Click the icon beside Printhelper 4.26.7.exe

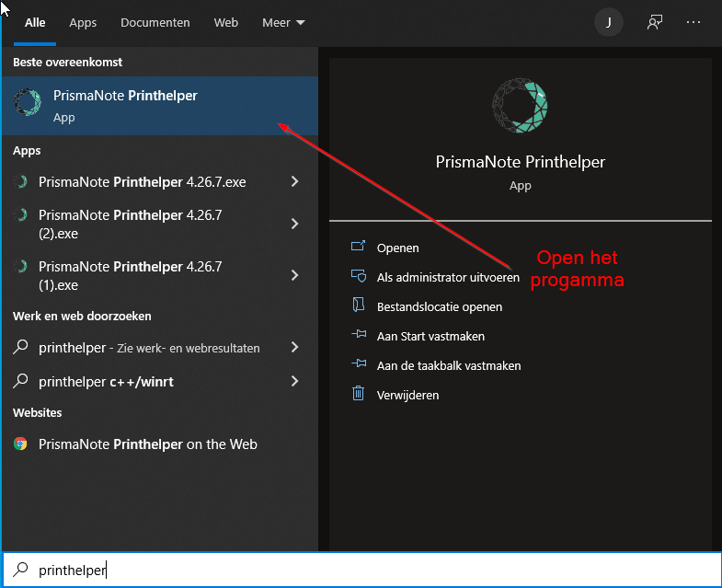(20, 181)
